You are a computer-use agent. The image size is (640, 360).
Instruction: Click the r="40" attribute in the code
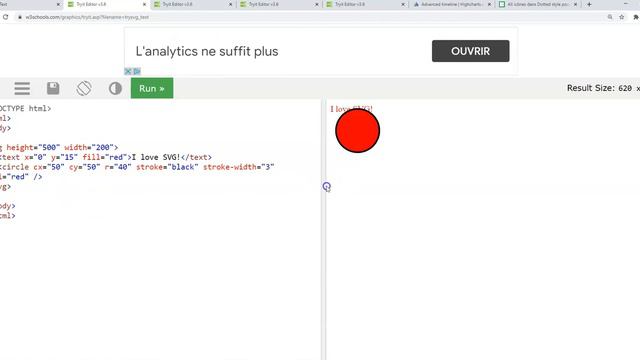coord(118,167)
